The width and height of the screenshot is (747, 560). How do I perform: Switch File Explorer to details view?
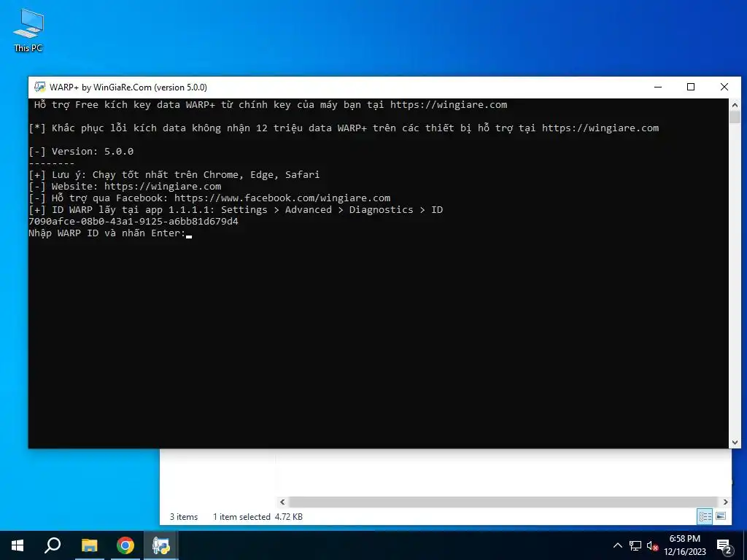click(705, 517)
